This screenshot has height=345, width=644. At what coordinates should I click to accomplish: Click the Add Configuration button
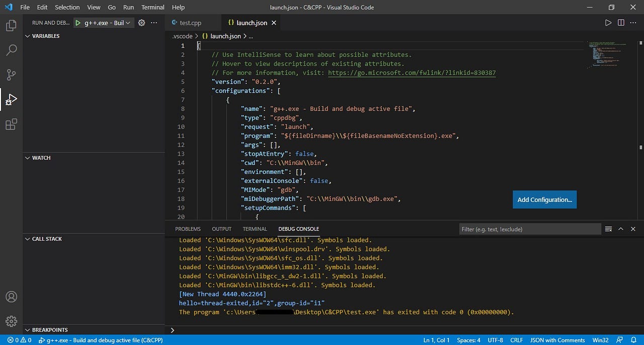point(544,199)
